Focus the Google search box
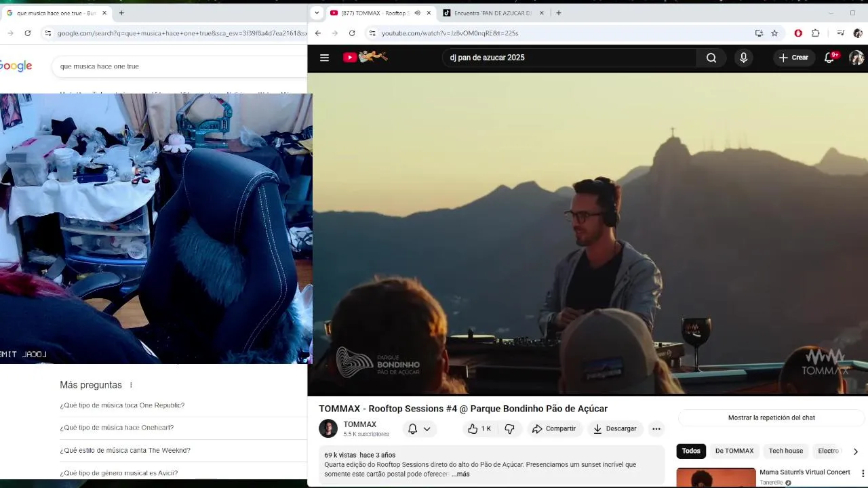Viewport: 868px width, 488px height. [180, 66]
